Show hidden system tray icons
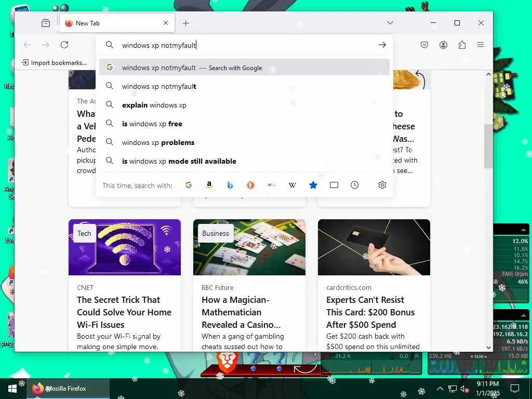This screenshot has width=532, height=399. click(x=440, y=389)
